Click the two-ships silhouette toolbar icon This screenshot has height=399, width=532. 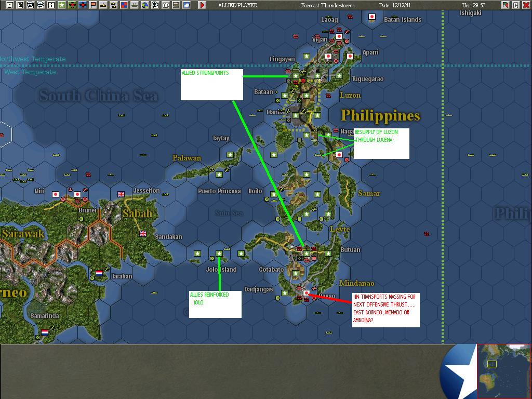[x=114, y=5]
